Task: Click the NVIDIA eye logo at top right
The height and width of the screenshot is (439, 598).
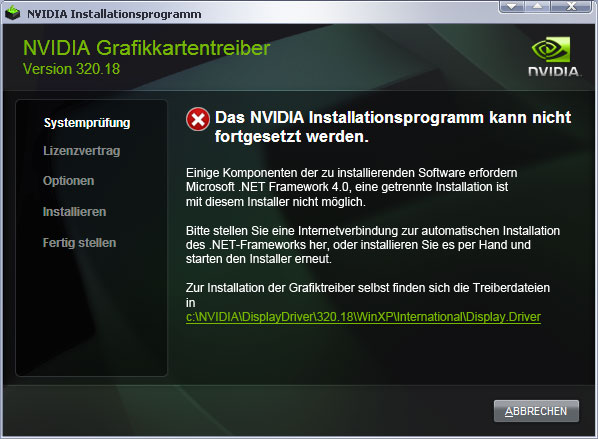Action: click(551, 49)
